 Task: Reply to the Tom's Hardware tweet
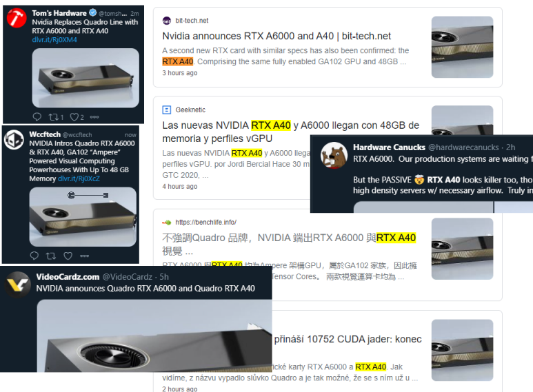tap(37, 117)
